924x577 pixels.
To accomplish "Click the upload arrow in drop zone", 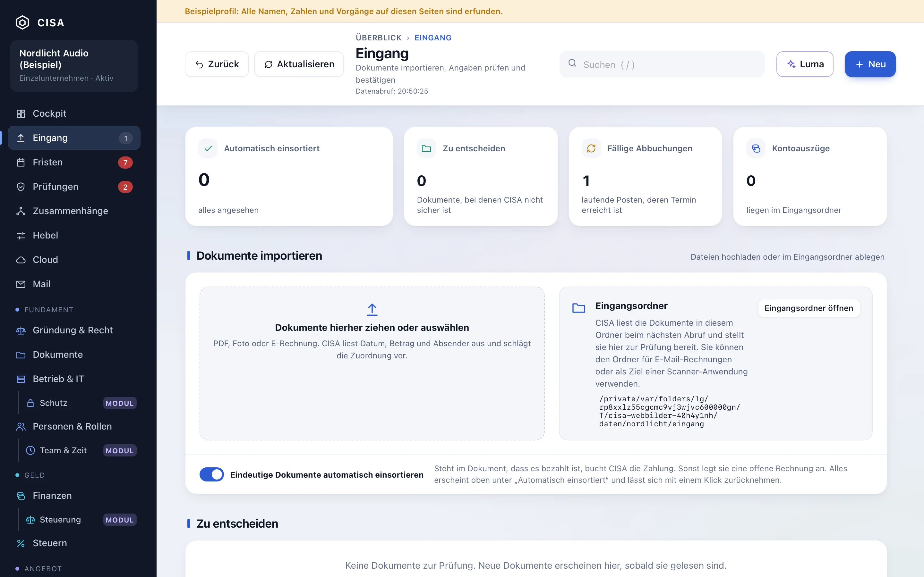I will tap(372, 309).
